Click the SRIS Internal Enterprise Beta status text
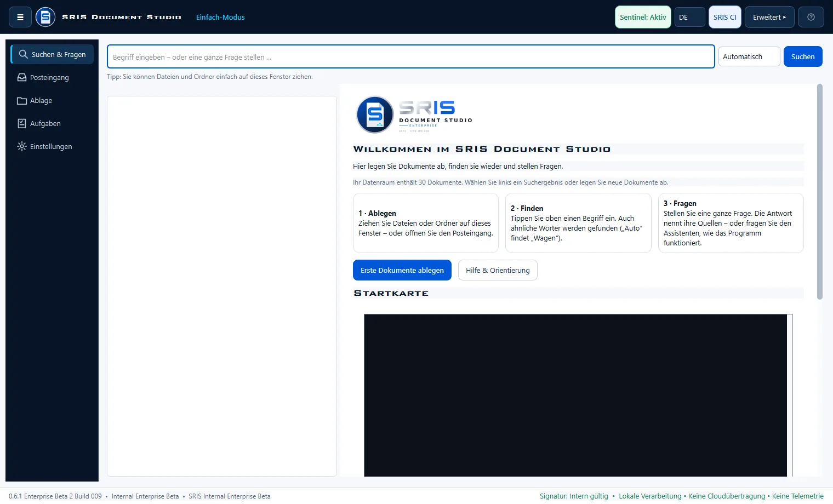 (x=230, y=496)
